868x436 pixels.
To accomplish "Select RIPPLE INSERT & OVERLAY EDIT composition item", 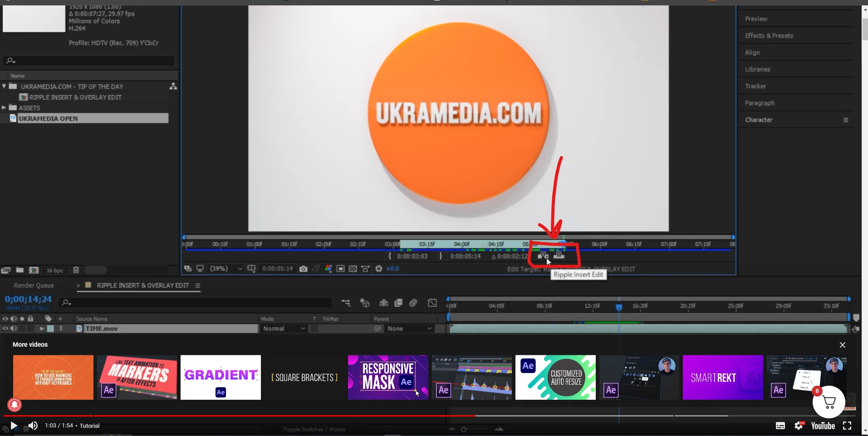I will pos(75,97).
